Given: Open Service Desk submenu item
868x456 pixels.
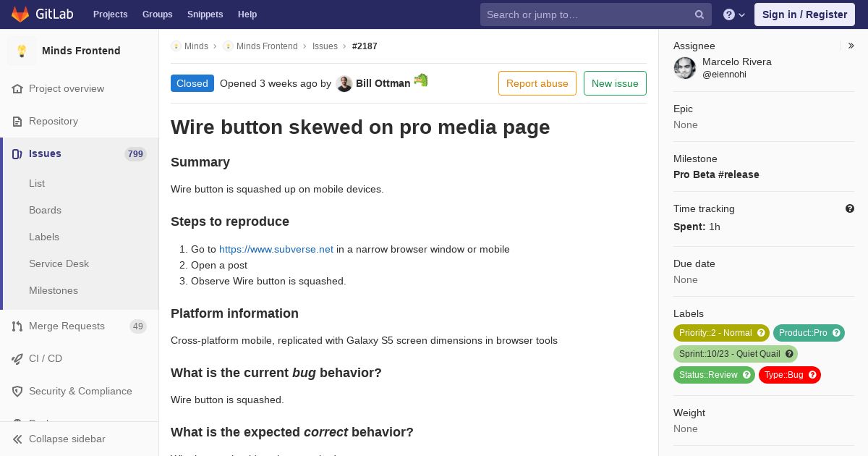Looking at the screenshot, I should (x=59, y=263).
